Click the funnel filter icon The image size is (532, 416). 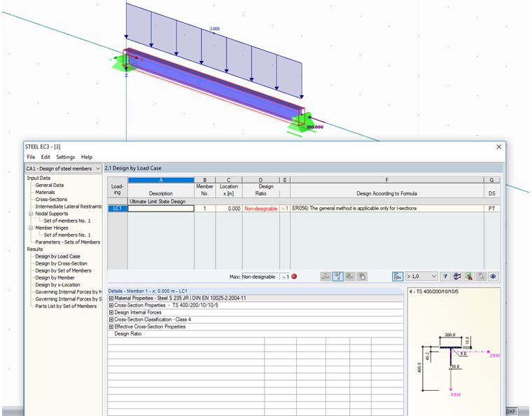tap(444, 277)
